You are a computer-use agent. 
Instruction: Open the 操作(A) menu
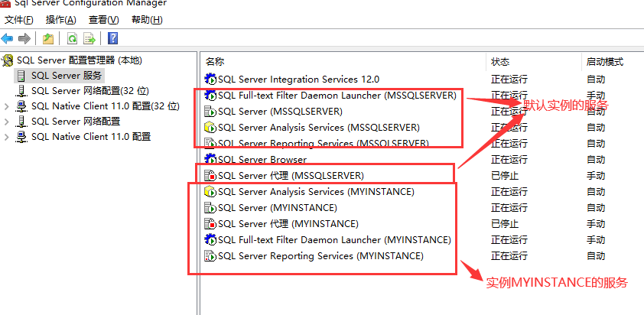pyautogui.click(x=61, y=20)
